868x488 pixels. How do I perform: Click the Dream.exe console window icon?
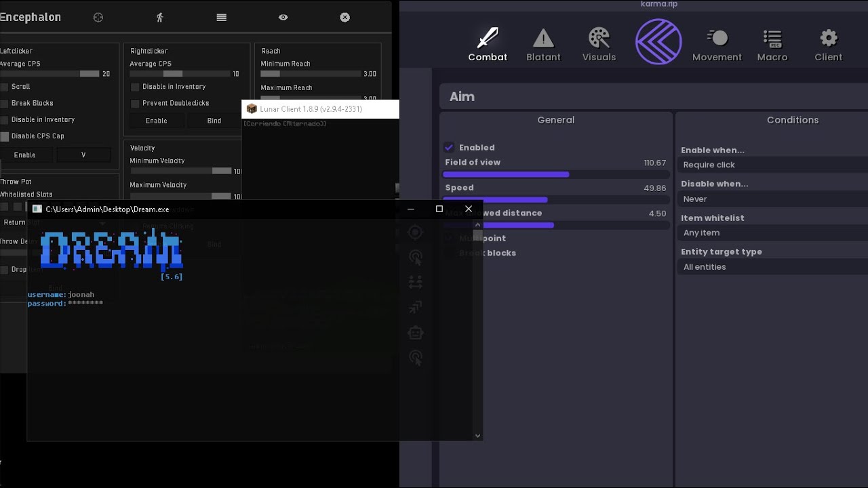pyautogui.click(x=37, y=209)
